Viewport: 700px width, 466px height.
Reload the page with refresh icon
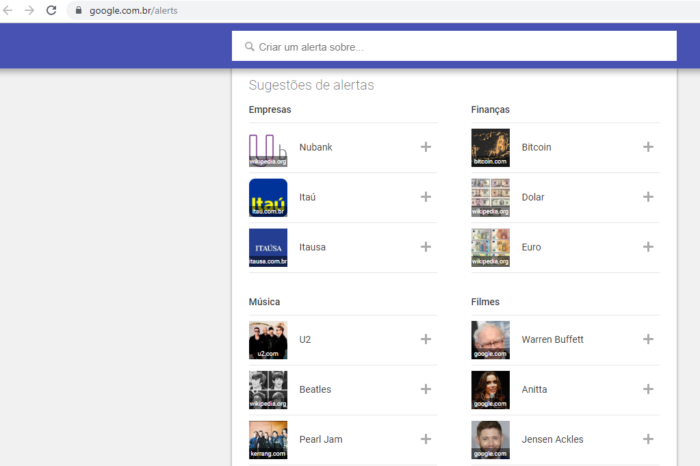(x=51, y=10)
